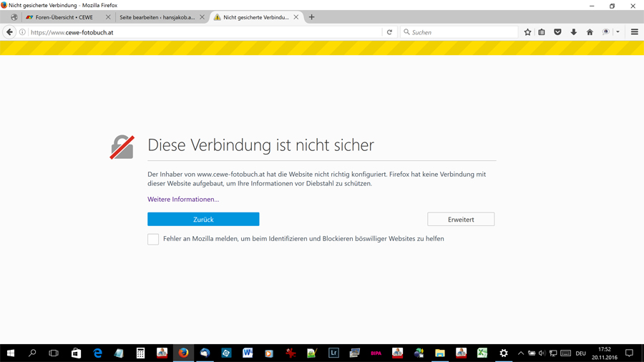Click the Suchen search field
The image size is (644, 362).
459,32
